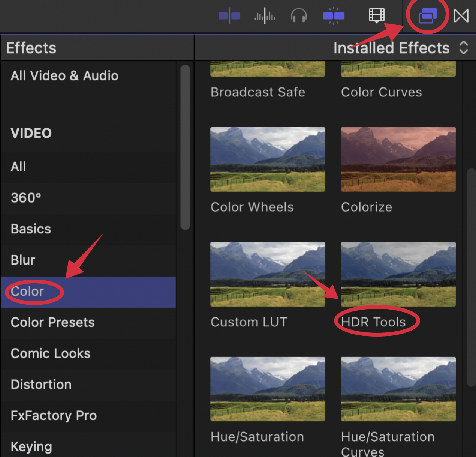Open the Transitions browser
This screenshot has height=457, width=476.
[x=461, y=16]
